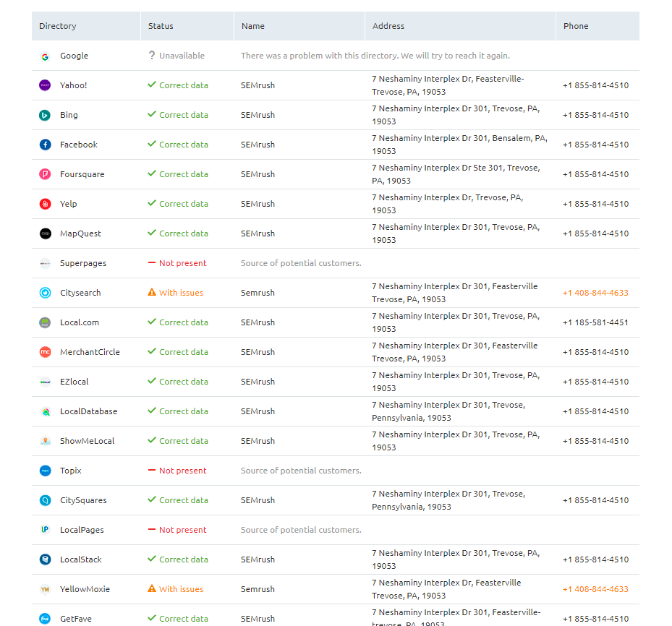Open the Facebook directory icon
This screenshot has height=626, width=672.
(x=44, y=144)
